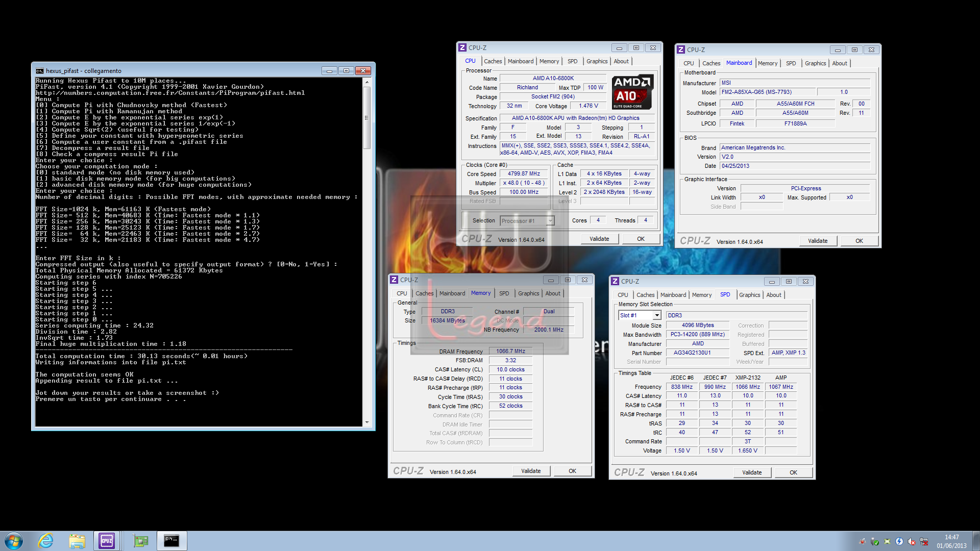Switch to Memory tab in the CPU window
980x551 pixels.
[549, 61]
